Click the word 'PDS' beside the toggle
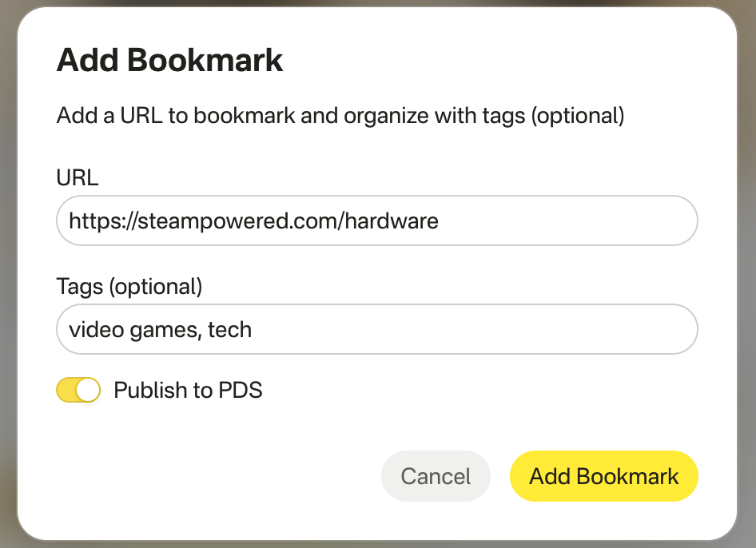Image resolution: width=756 pixels, height=548 pixels. [241, 391]
